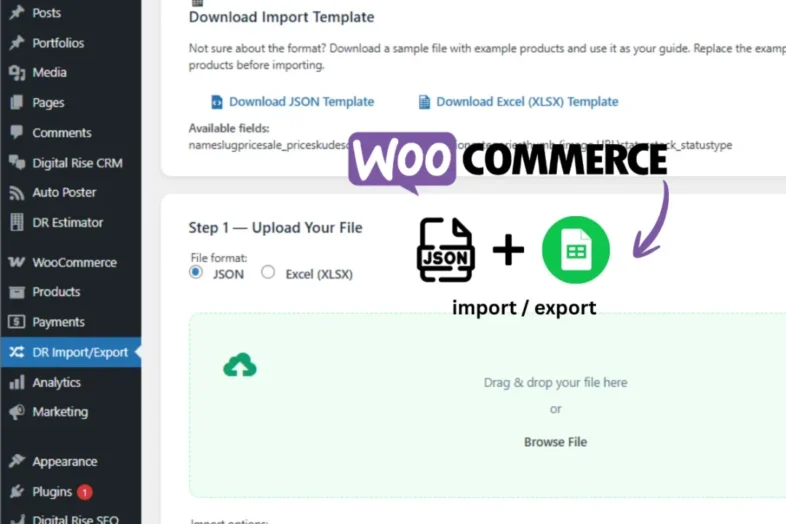
Task: Click the Marketing megaphone icon
Action: pos(17,412)
